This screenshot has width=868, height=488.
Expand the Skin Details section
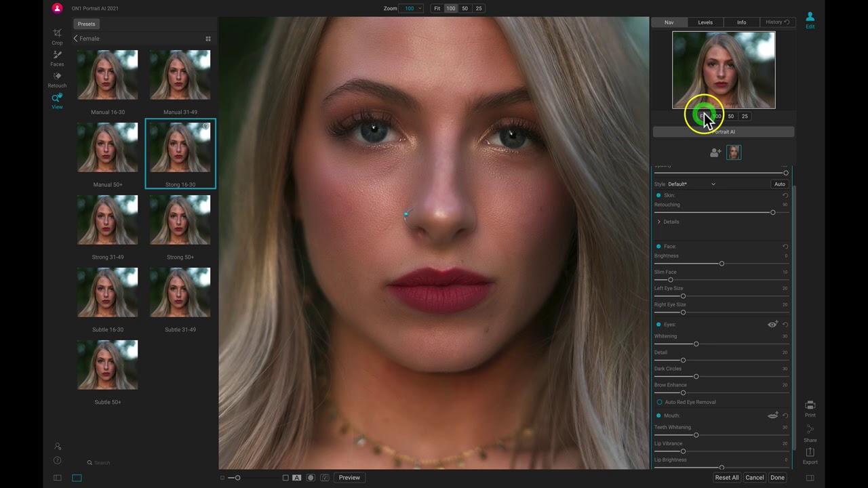tap(668, 222)
